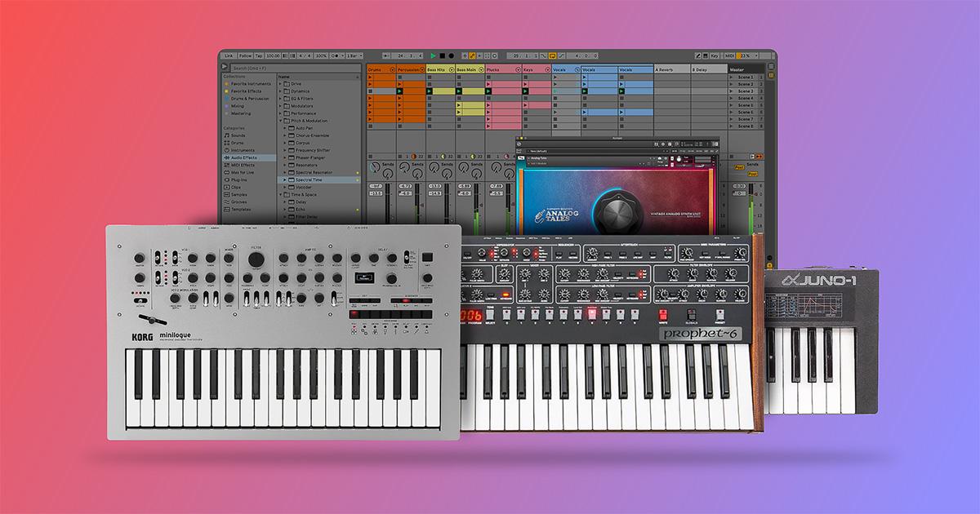Enable Key map mode button
Viewport: 980px width, 514px height.
715,55
